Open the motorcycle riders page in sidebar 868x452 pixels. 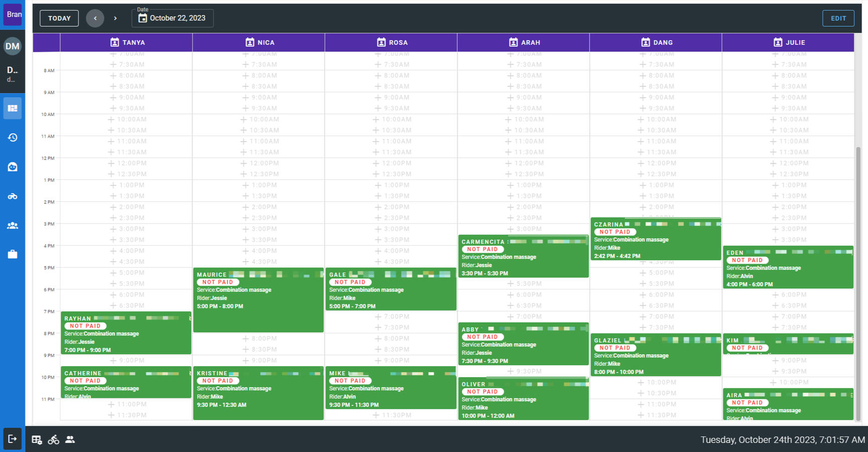click(x=13, y=196)
